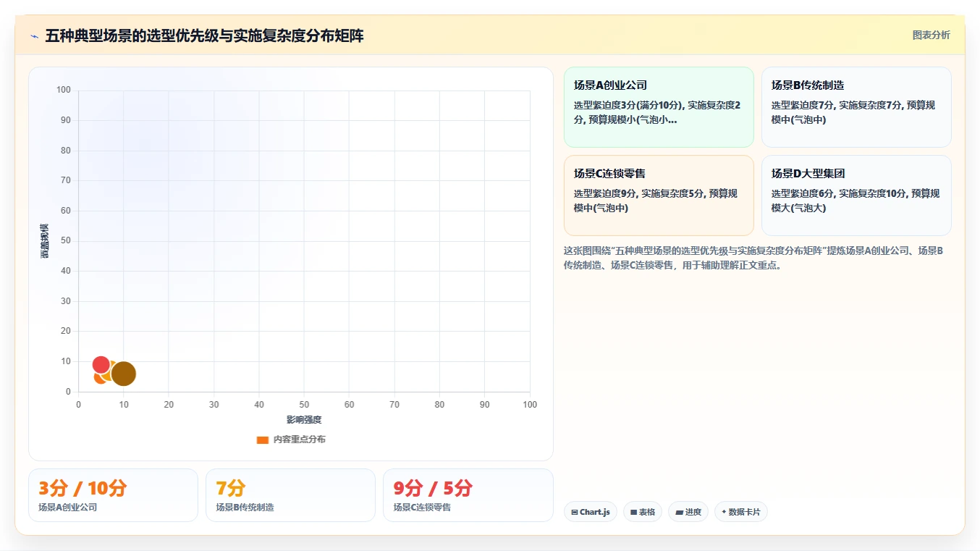Click the 7分 stat card
The width and height of the screenshot is (980, 551).
coord(290,495)
